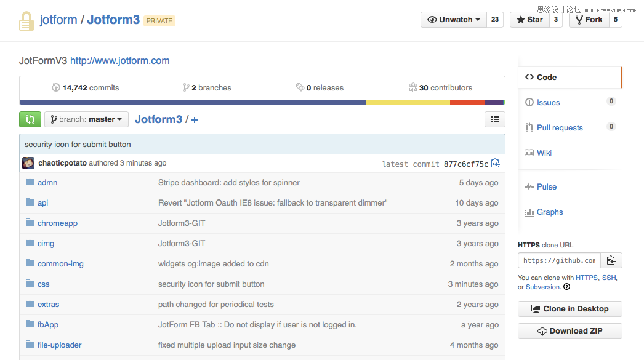Click the file-uploader folder icon
Screen dimensions: 644x360
click(x=30, y=345)
